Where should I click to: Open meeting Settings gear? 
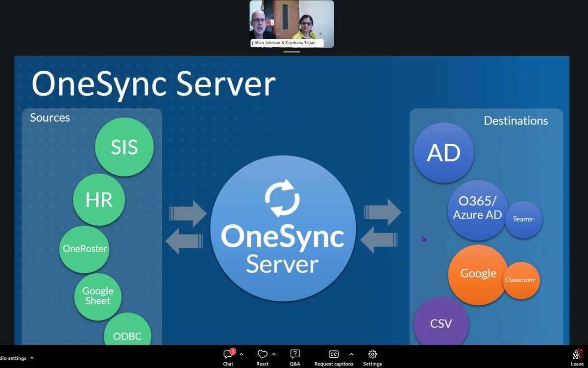[x=372, y=357]
